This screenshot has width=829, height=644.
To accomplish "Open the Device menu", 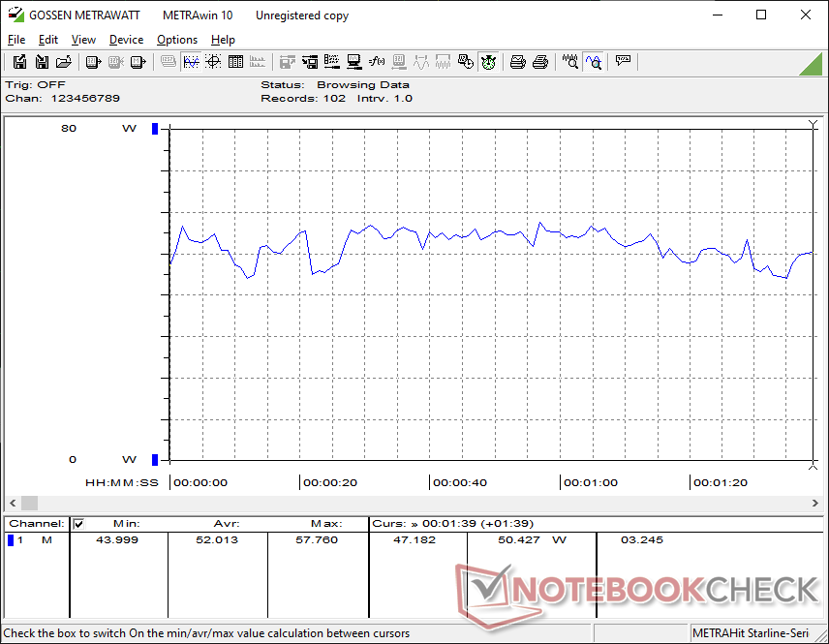I will tap(126, 40).
